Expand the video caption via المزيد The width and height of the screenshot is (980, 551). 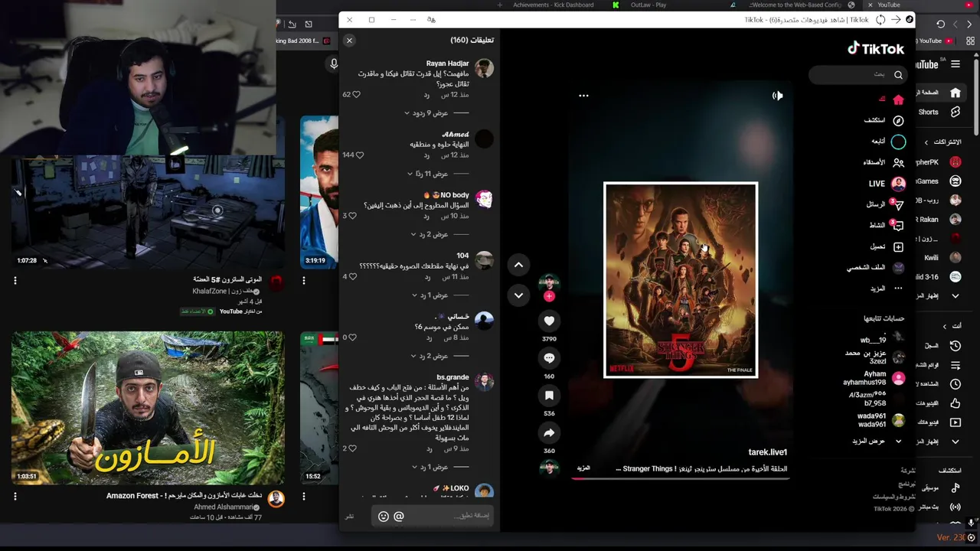pyautogui.click(x=583, y=468)
